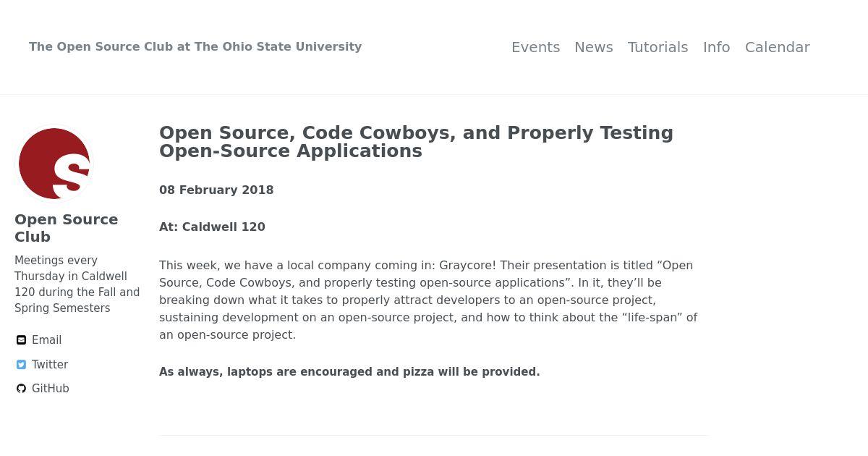The width and height of the screenshot is (868, 456).
Task: Click the 'At: Caldwell 120' location line
Action: click(212, 227)
